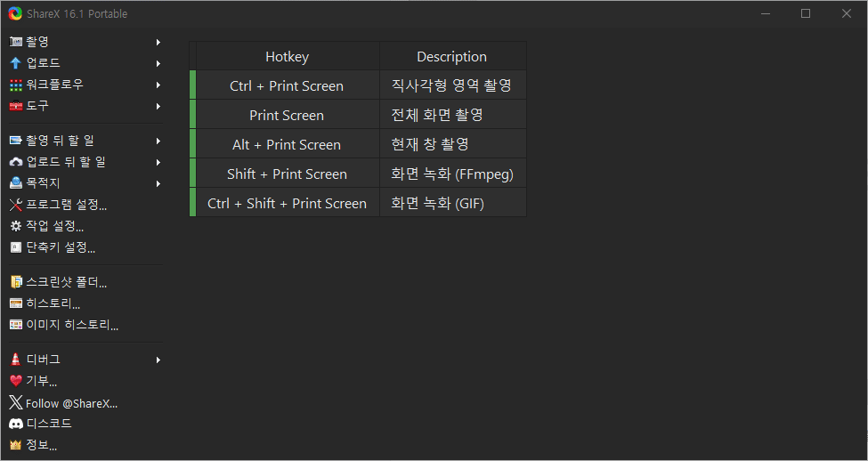This screenshot has height=461, width=868.
Task: Click the X logo icon
Action: click(16, 402)
